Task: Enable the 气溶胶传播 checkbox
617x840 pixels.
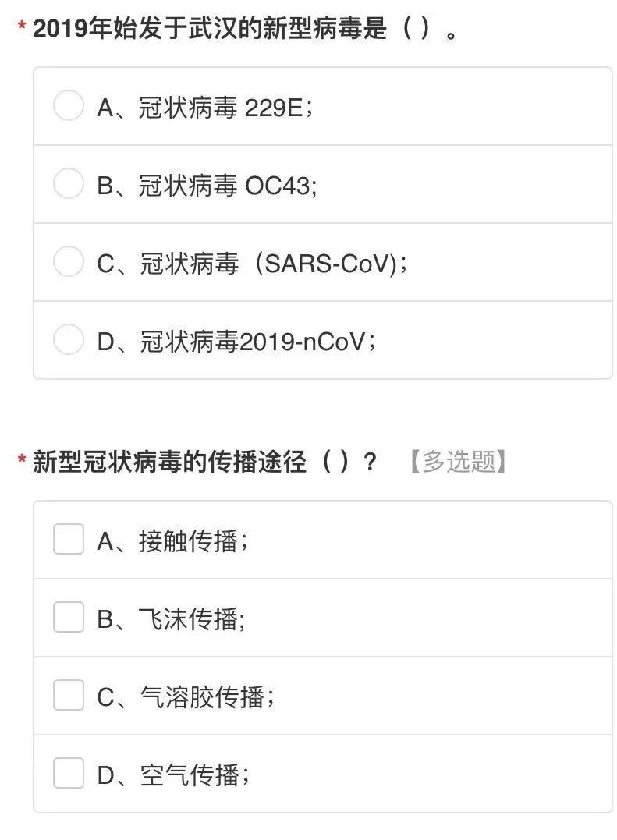Action: pos(68,696)
